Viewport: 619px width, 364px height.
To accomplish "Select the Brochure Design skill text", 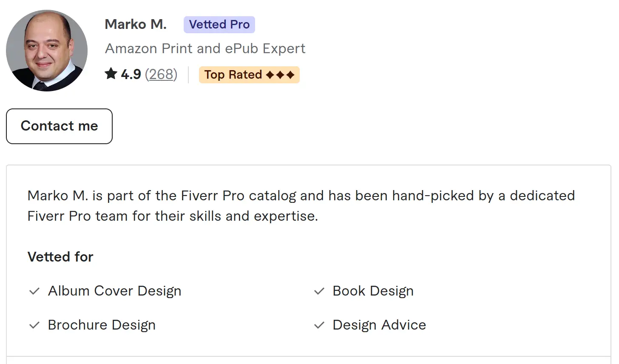I will click(x=102, y=325).
